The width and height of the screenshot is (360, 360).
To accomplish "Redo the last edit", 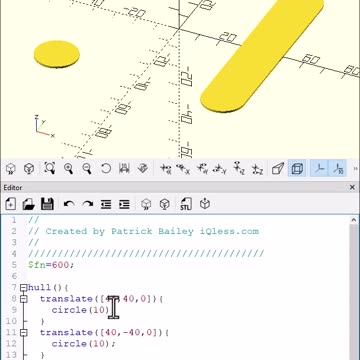I will [x=87, y=204].
